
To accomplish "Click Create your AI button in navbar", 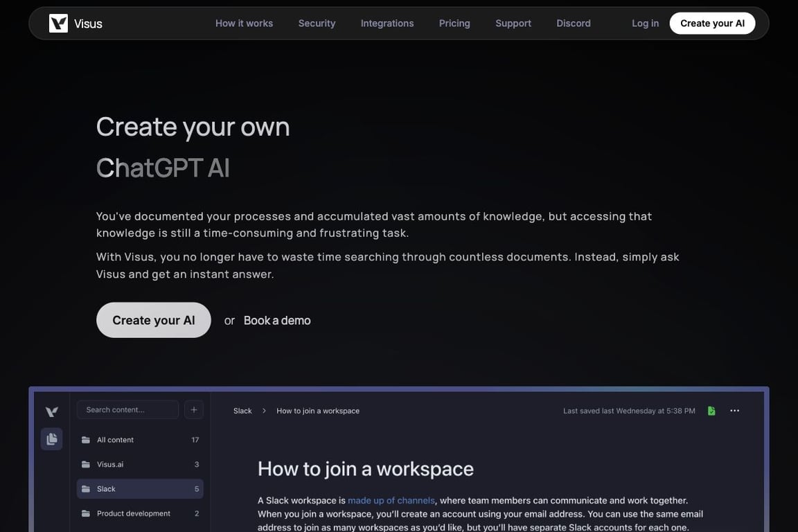I will (712, 24).
